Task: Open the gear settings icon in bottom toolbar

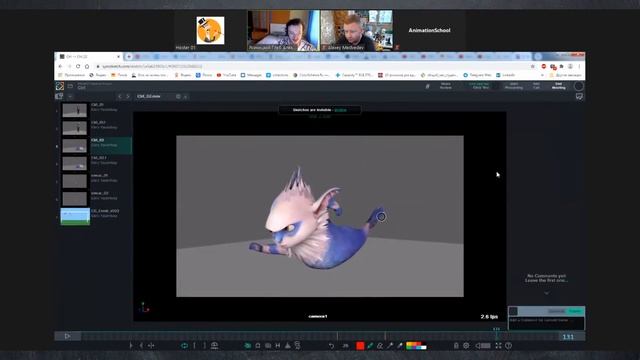Action: [x=466, y=346]
